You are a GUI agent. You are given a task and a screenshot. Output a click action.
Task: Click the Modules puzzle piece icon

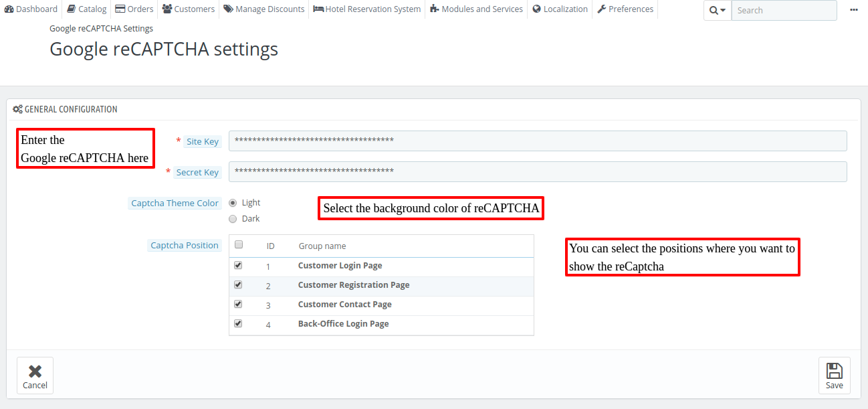[435, 9]
